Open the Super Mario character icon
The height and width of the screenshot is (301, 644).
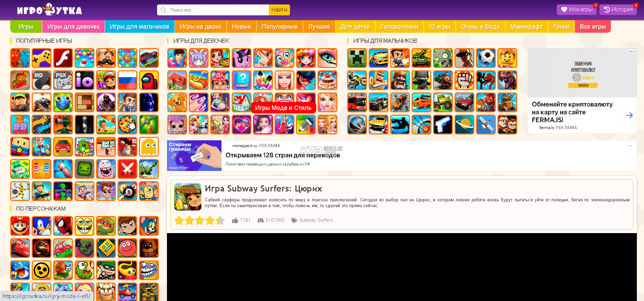click(20, 226)
